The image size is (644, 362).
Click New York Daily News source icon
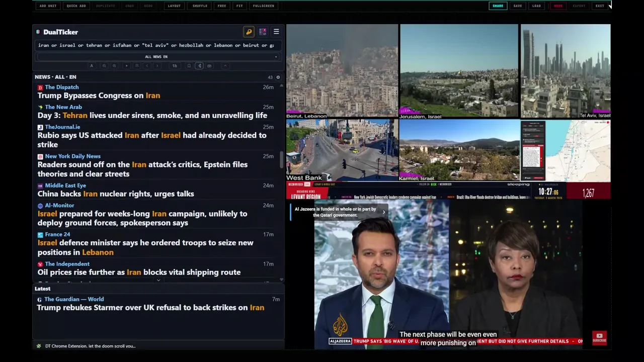click(40, 156)
